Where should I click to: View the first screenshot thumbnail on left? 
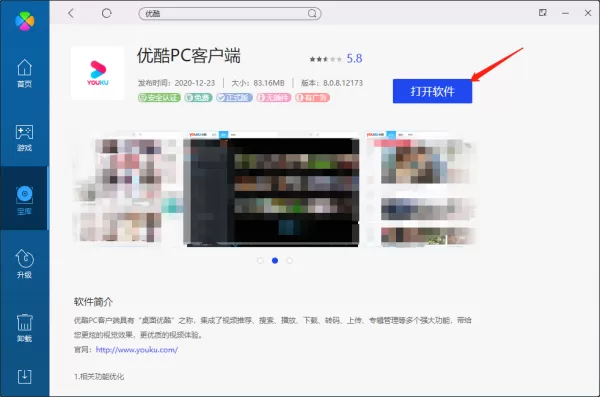coord(127,190)
